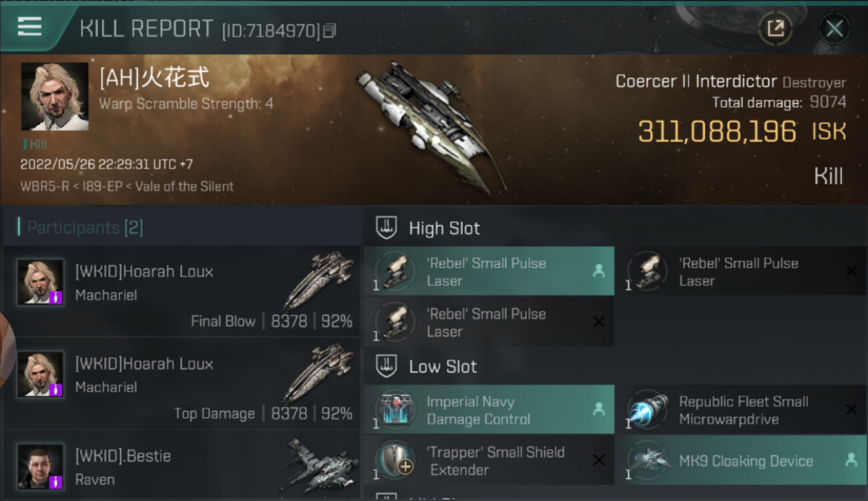Viewport: 868px width, 501px height.
Task: Open .Bestie Raven participant entry
Action: pos(181,465)
